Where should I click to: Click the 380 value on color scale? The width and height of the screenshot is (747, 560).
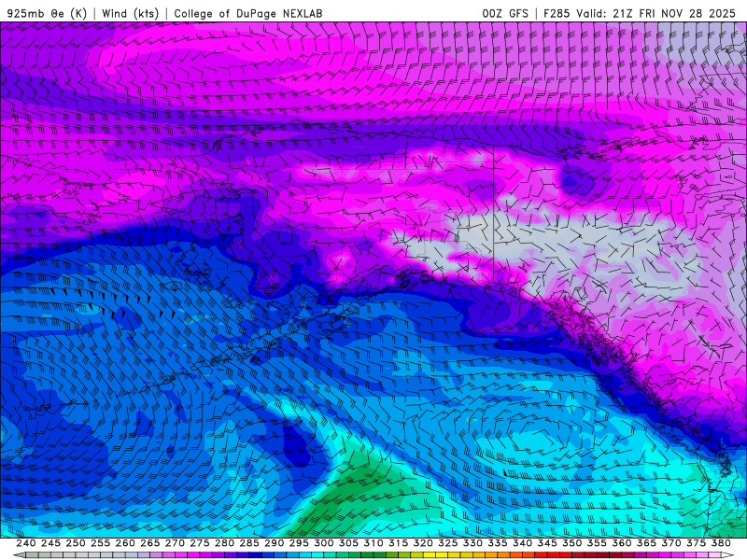(721, 543)
